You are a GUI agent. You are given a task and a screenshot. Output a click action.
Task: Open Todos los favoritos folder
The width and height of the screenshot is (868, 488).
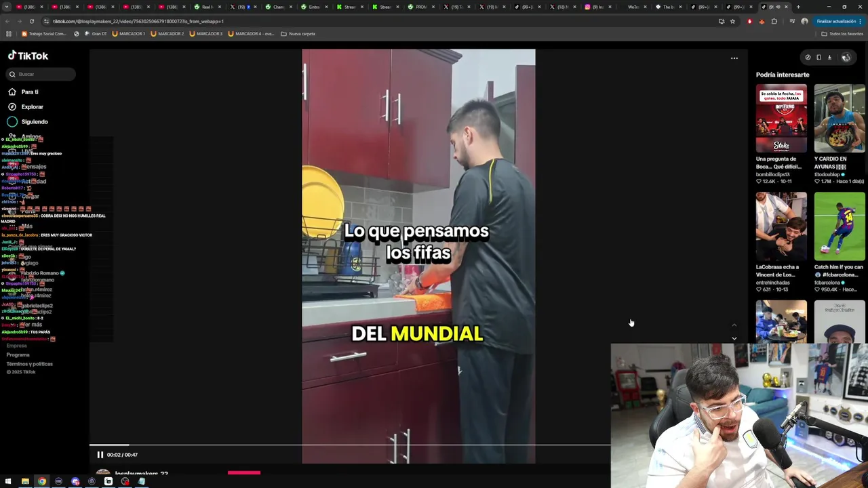point(842,33)
